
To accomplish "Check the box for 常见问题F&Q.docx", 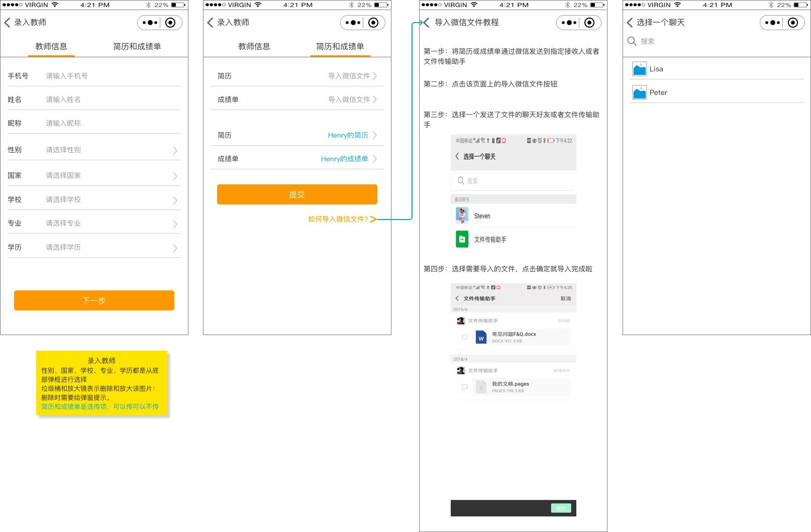I will [x=465, y=337].
